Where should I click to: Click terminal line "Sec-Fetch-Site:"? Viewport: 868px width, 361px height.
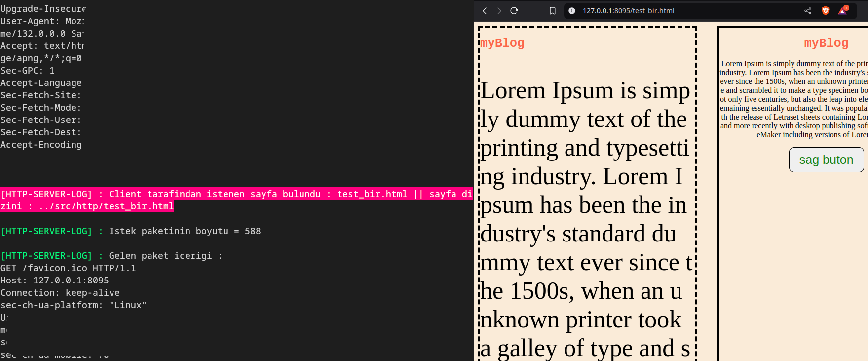point(41,95)
